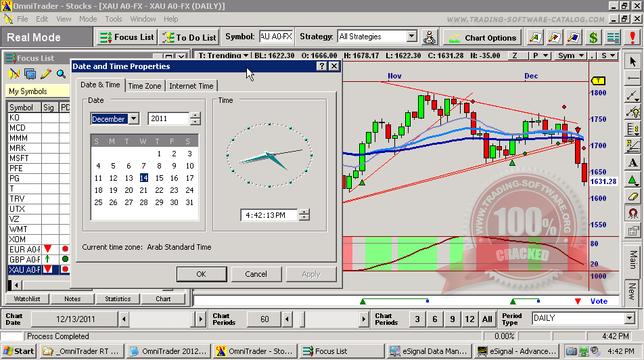The height and width of the screenshot is (360, 644).
Task: Open the Internet Time tab
Action: [191, 86]
